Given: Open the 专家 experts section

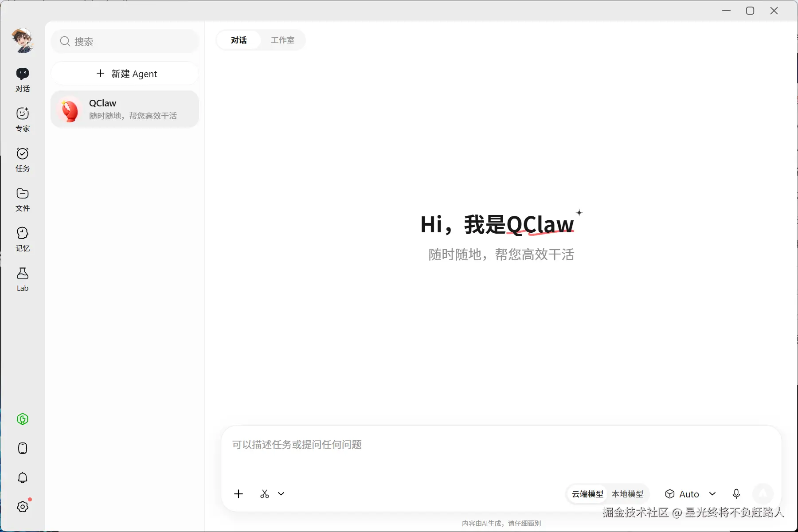Looking at the screenshot, I should (x=23, y=120).
